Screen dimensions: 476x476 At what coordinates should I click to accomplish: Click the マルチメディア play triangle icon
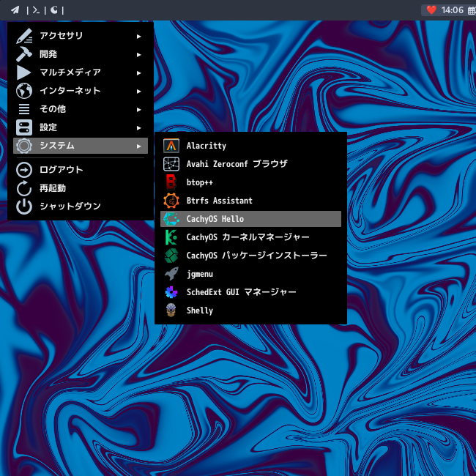24,72
